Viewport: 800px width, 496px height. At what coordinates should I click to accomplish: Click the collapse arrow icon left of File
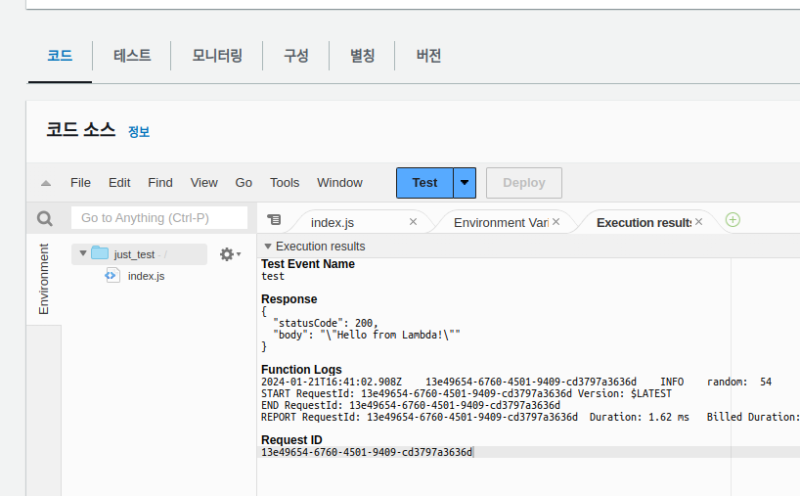pos(46,183)
